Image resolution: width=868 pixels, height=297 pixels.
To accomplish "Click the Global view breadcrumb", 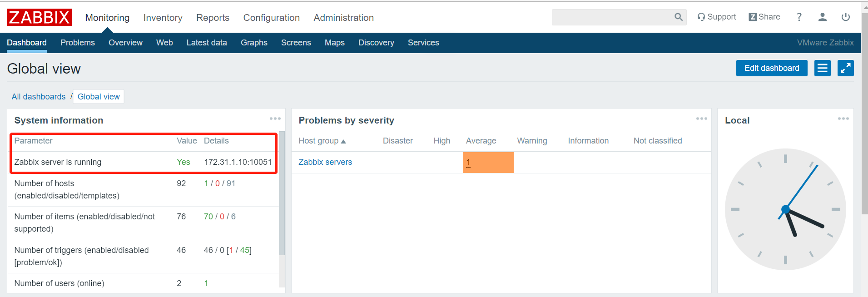I will pos(99,97).
